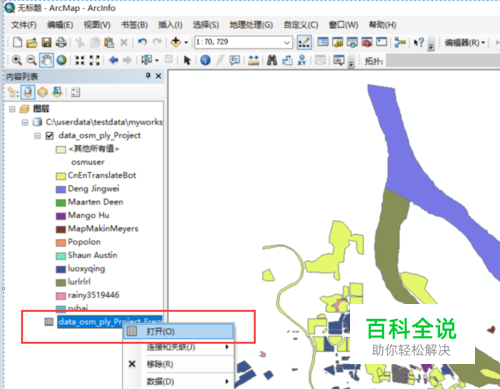Collapse the data_osm_ply_Project layer legend
The height and width of the screenshot is (389, 500).
[x=38, y=136]
